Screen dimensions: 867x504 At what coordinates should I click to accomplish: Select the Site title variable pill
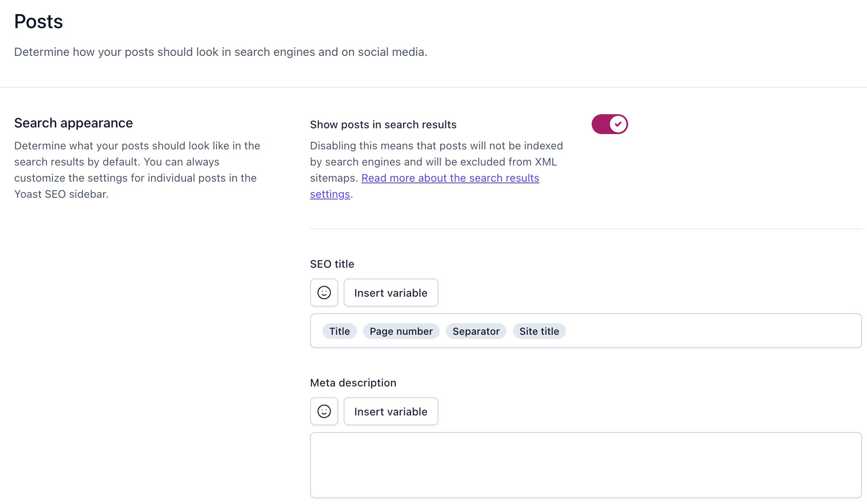tap(539, 331)
